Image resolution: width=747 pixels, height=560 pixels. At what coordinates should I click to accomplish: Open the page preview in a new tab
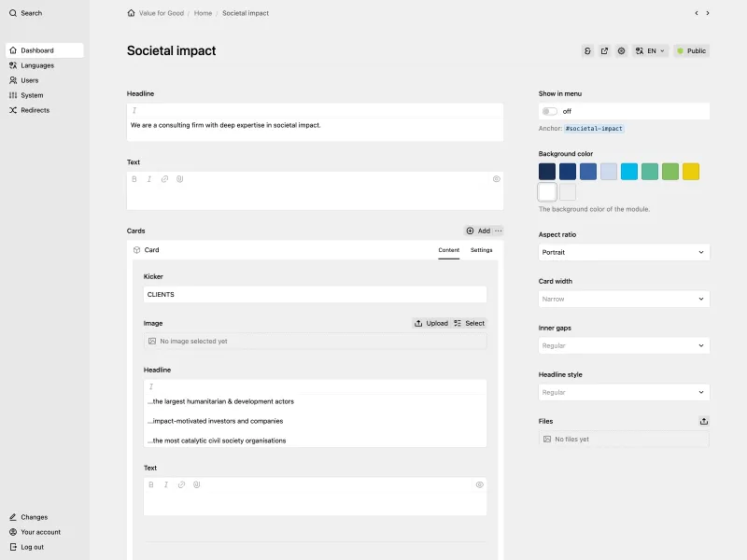coord(604,51)
